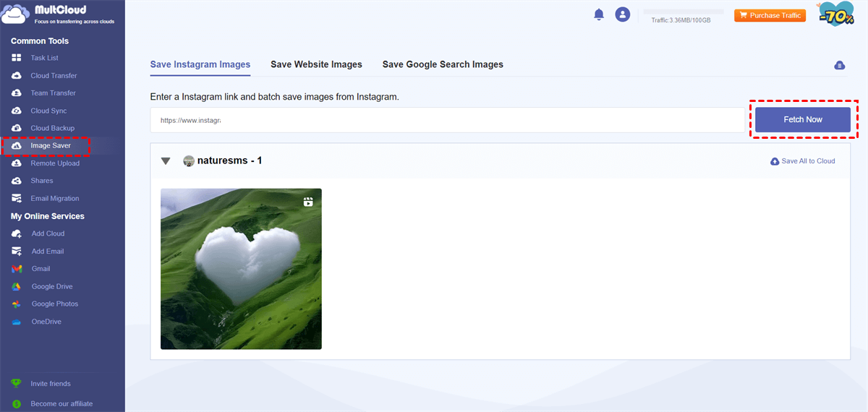Screen dimensions: 868x412
Task: Click the 70% discount badge
Action: point(836,14)
